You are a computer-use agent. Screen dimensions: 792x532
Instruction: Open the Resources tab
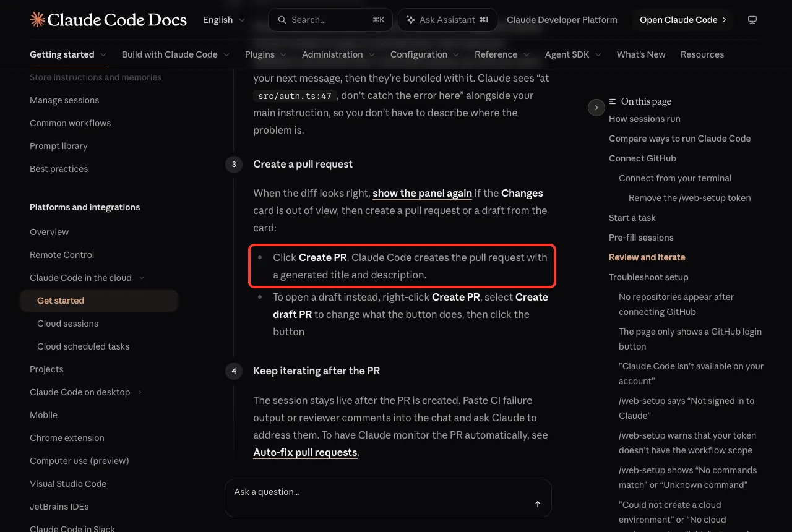(x=702, y=54)
